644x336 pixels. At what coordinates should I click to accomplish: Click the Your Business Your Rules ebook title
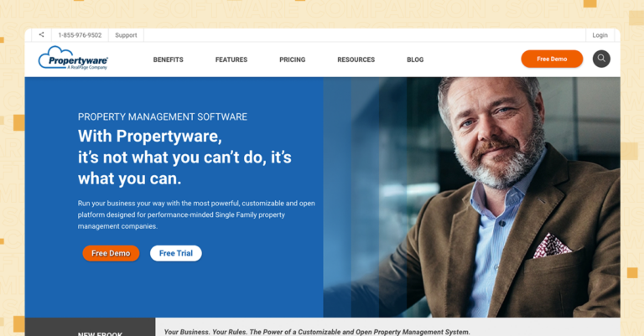point(317,332)
